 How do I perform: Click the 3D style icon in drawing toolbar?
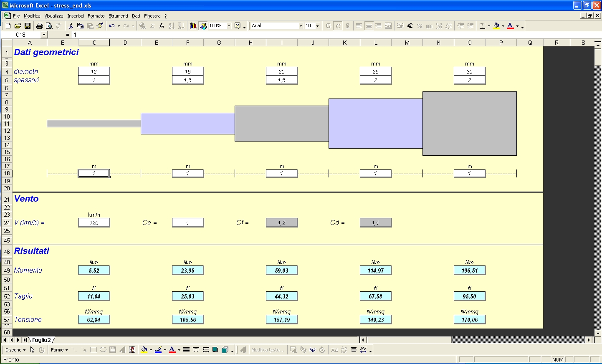point(225,350)
